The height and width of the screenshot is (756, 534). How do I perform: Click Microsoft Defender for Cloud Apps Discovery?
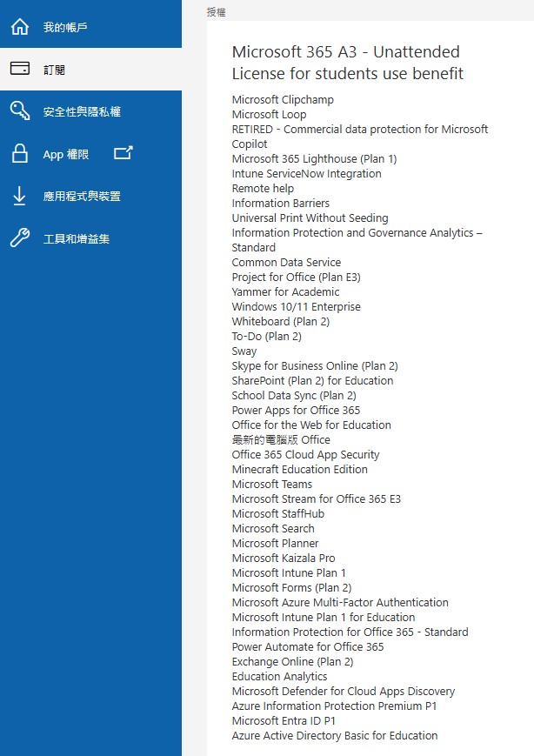coord(344,692)
